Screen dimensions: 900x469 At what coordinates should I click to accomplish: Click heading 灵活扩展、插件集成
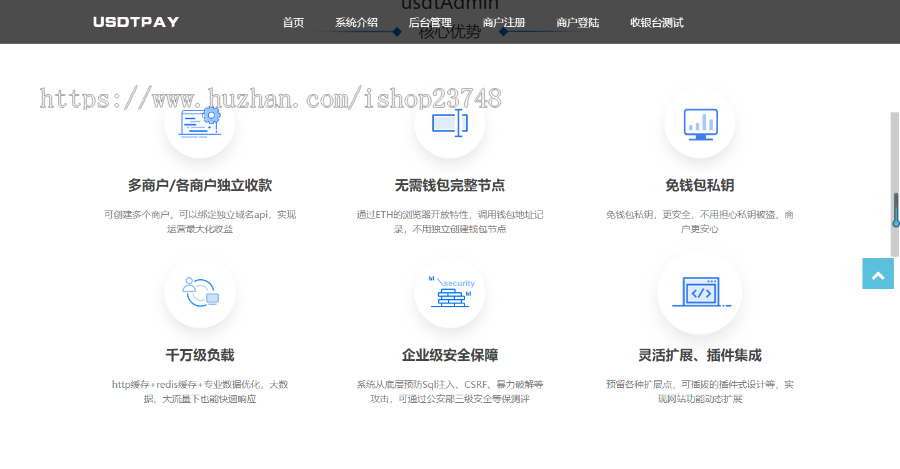coord(700,355)
